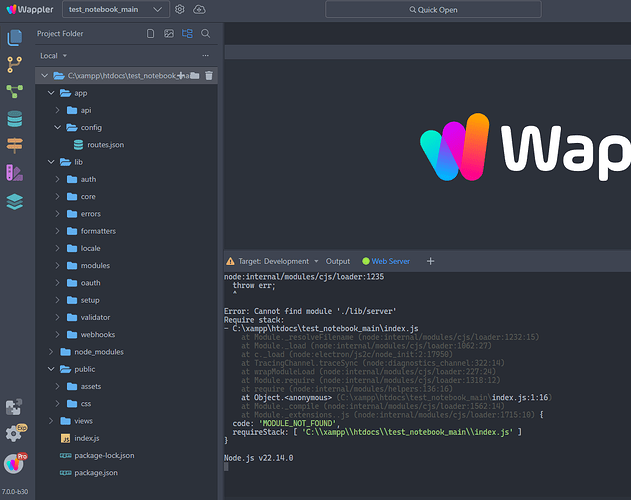Open the Target: Development dropdown
The width and height of the screenshot is (631, 500).
tap(278, 261)
